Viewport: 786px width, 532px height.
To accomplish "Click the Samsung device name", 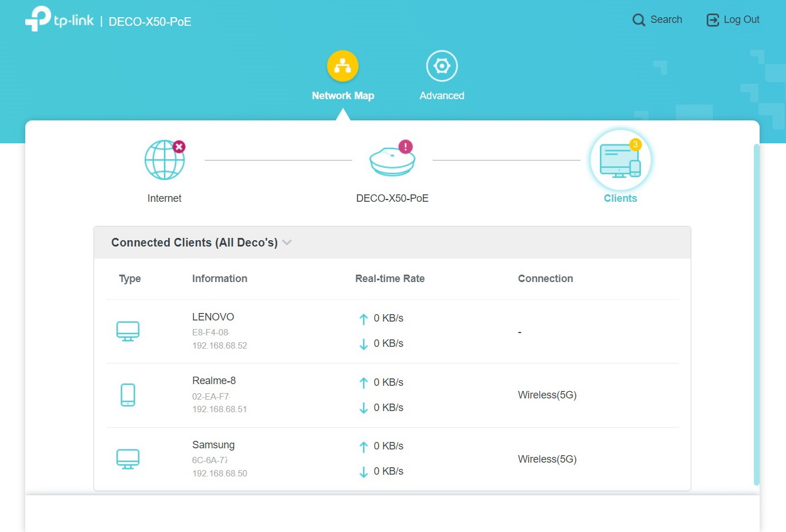I will [213, 445].
